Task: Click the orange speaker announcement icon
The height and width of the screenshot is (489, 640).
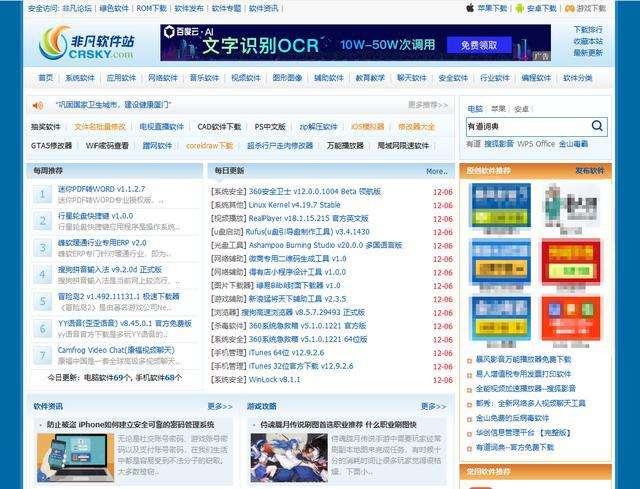Action: coord(38,106)
